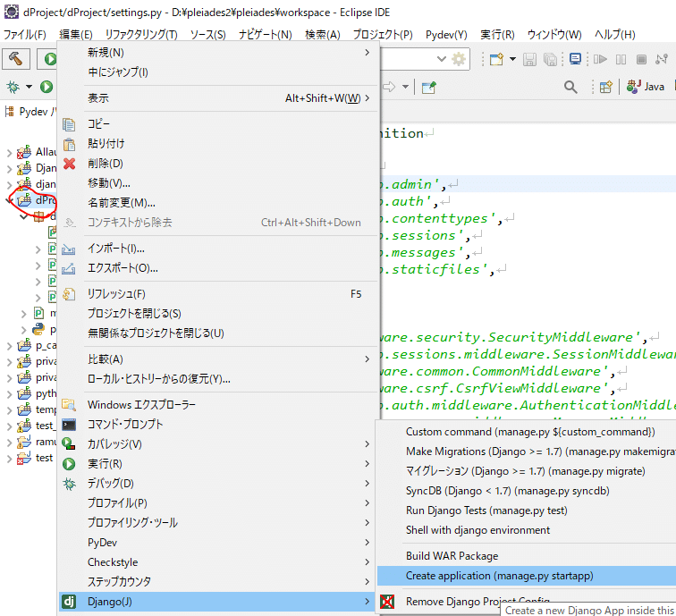Click the green Run button below the hammer

pos(46,87)
